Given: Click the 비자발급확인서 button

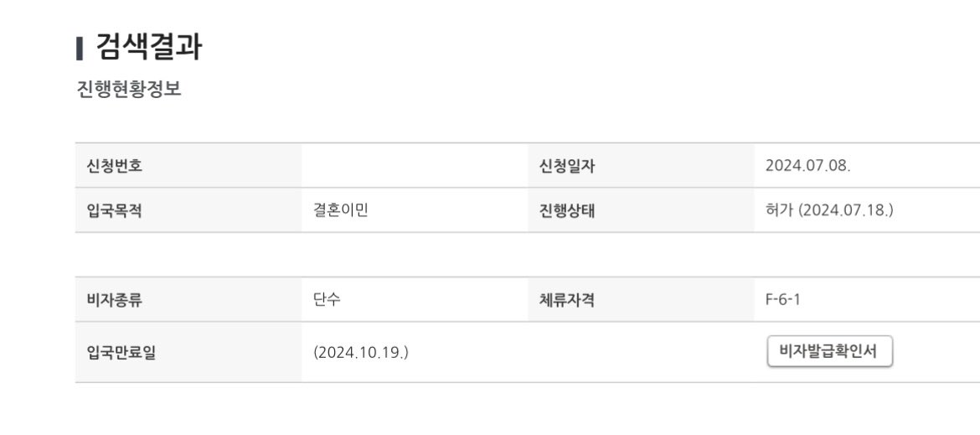Looking at the screenshot, I should pyautogui.click(x=829, y=351).
